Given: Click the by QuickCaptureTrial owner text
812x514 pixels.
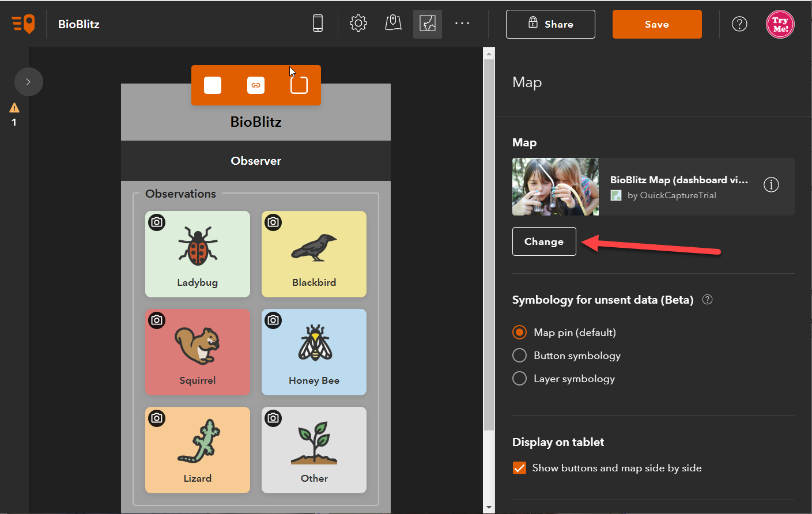Looking at the screenshot, I should click(x=672, y=195).
